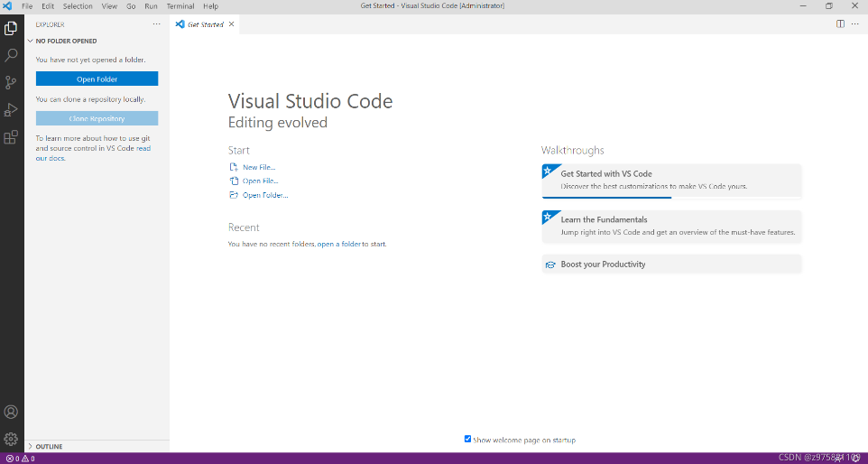Viewport: 868px width, 464px height.
Task: Click the Open Folder icon under Start
Action: (x=234, y=195)
